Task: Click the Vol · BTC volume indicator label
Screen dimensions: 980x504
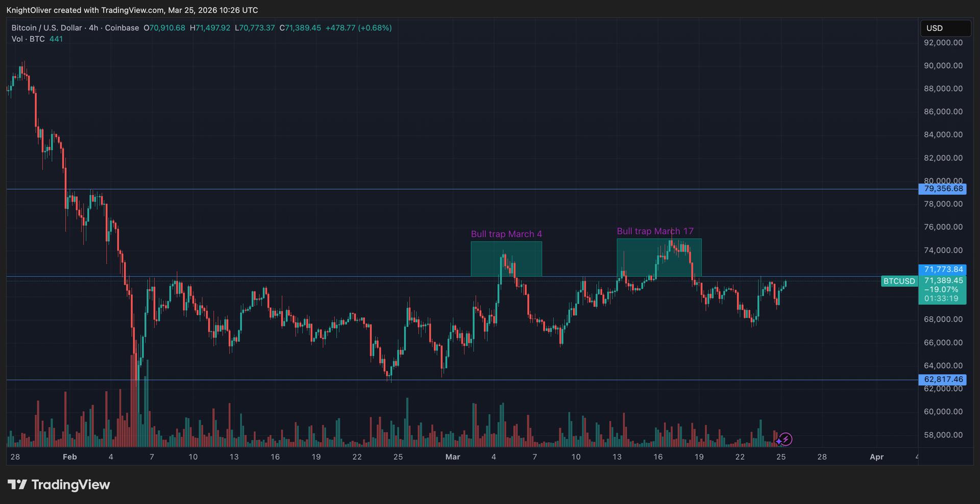Action: click(x=29, y=39)
